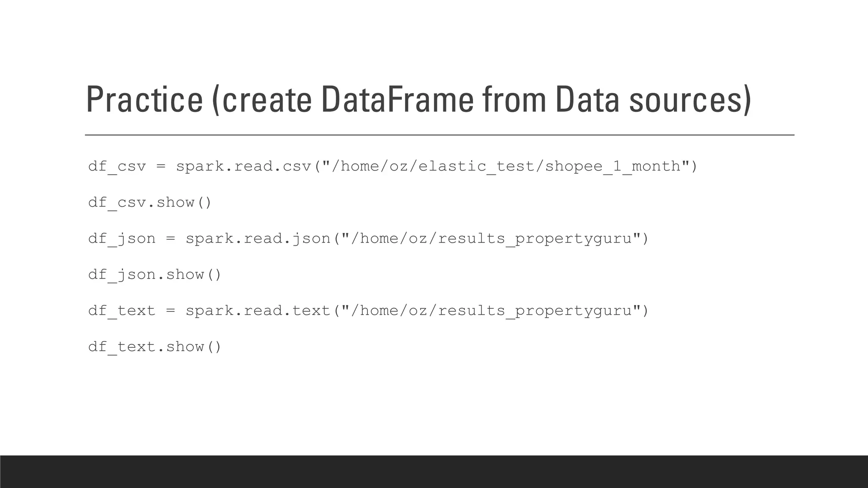The image size is (868, 488).
Task: Click results_propertyguru in the text line
Action: [535, 311]
